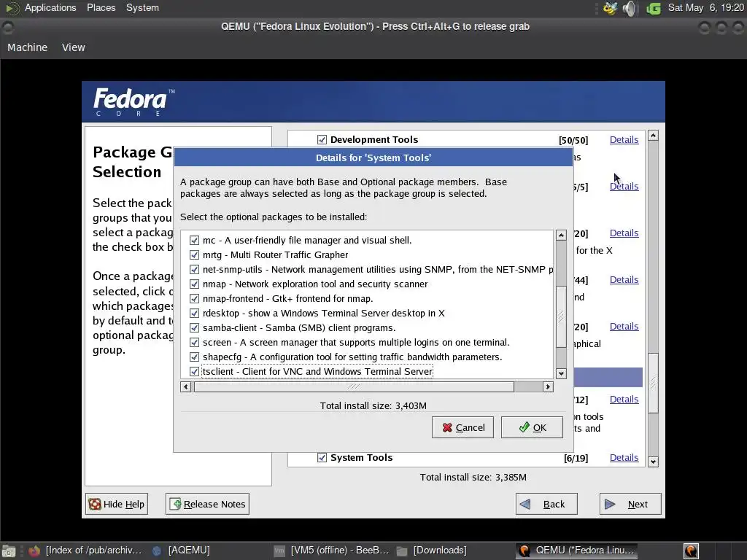Screen dimensions: 747x560
Task: Toggle the samba-client package checkbox
Action: 194,327
